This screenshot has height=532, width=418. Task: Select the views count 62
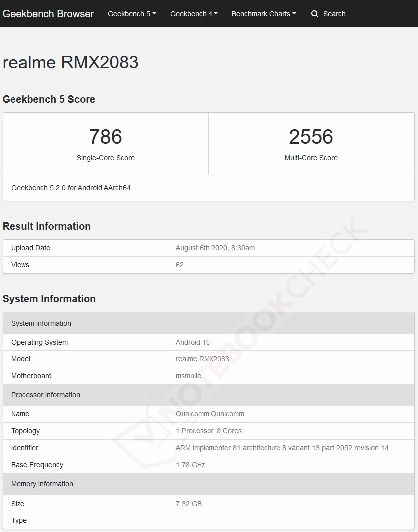tap(179, 265)
